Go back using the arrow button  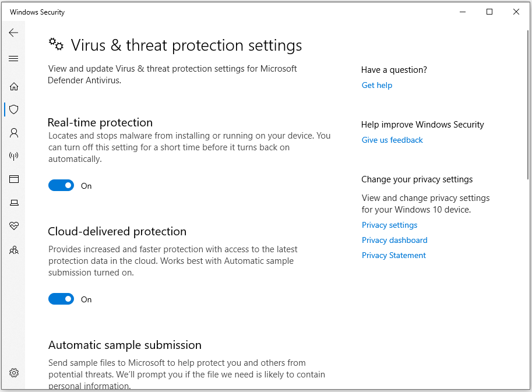click(x=13, y=33)
